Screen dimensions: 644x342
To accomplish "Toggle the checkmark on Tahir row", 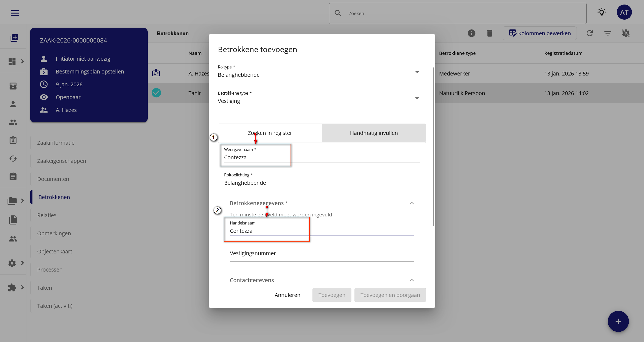I will [x=156, y=93].
